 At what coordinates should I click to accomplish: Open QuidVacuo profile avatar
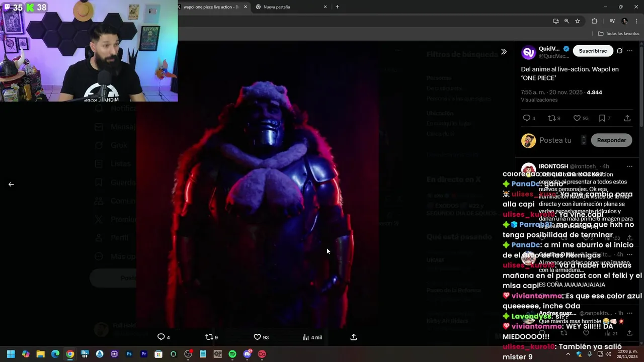(528, 52)
